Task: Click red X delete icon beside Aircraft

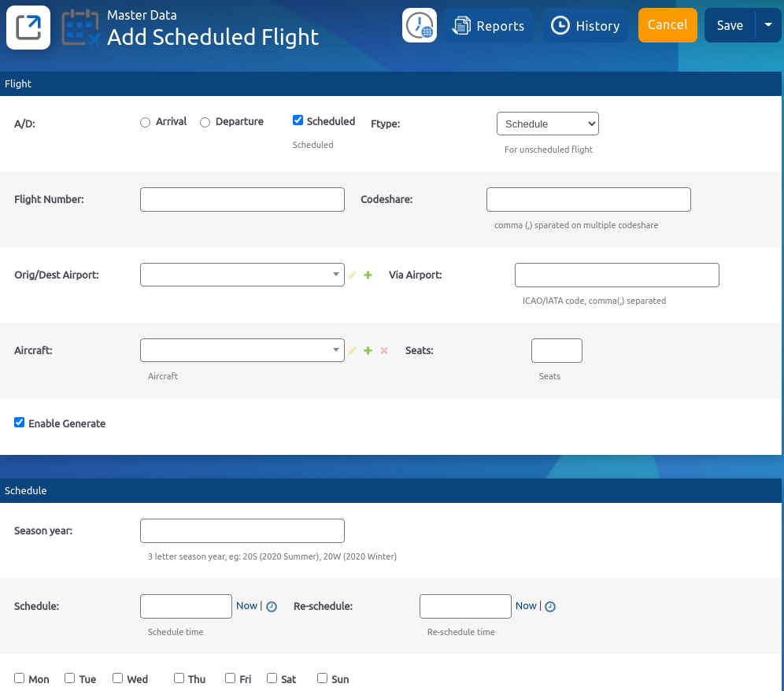Action: [x=384, y=350]
